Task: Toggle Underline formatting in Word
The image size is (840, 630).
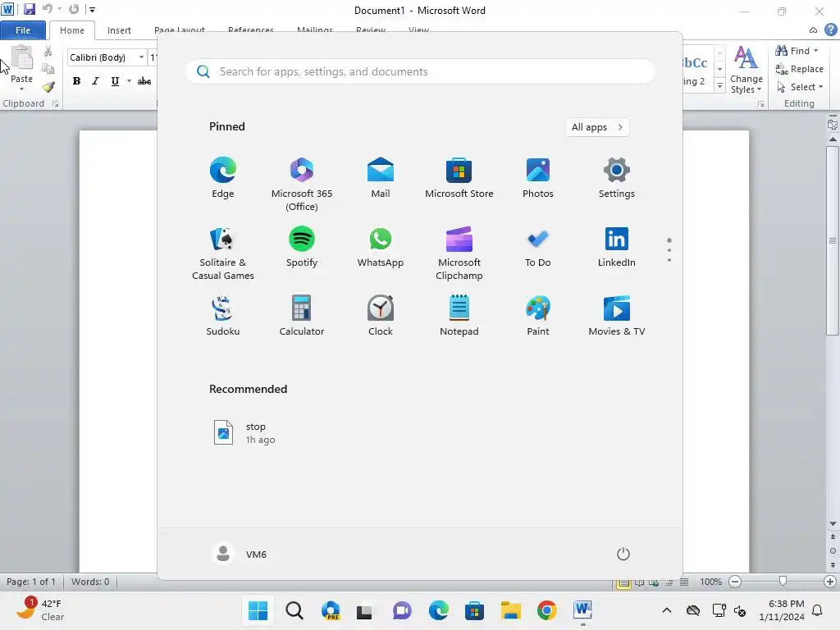Action: pyautogui.click(x=115, y=81)
